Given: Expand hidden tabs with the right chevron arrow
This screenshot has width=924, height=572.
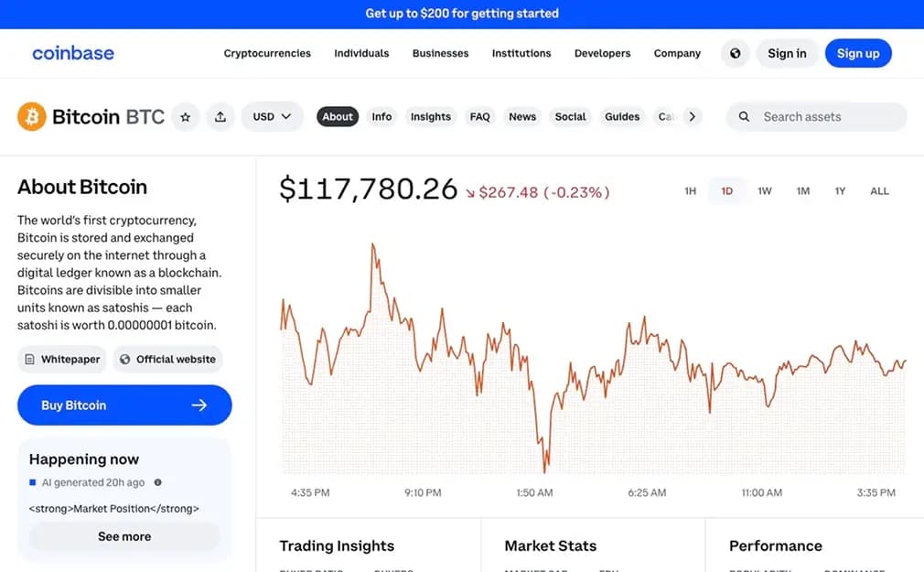Looking at the screenshot, I should click(x=693, y=116).
